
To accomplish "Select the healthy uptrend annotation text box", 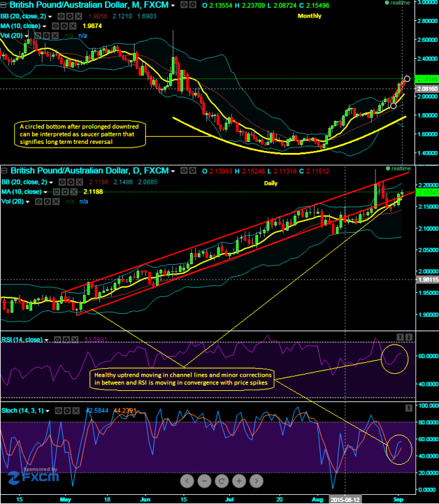I will pos(182,379).
